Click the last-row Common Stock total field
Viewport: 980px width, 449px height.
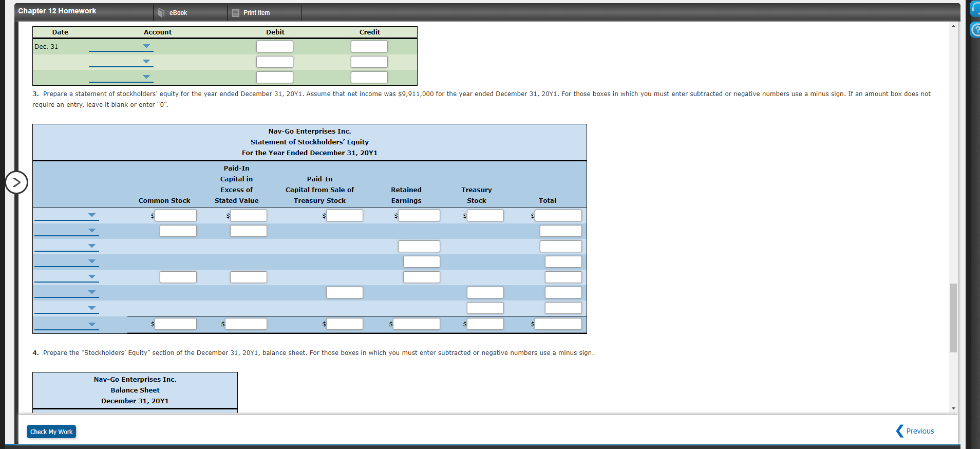coord(176,324)
